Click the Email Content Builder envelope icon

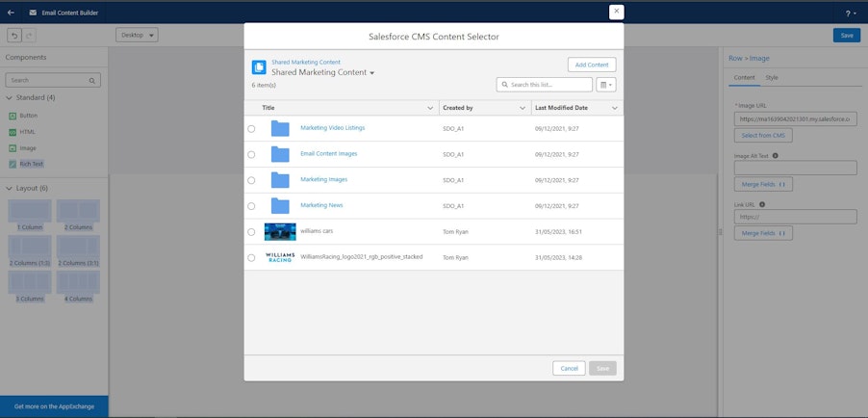[33, 13]
